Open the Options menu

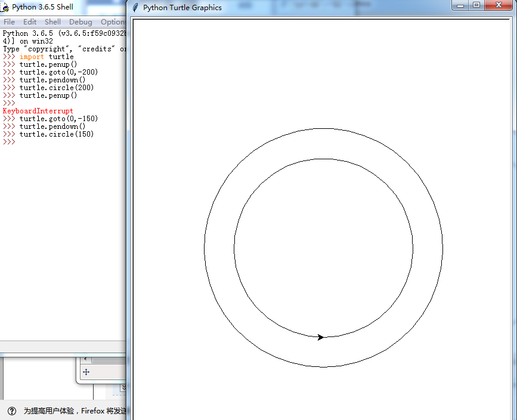[113, 22]
